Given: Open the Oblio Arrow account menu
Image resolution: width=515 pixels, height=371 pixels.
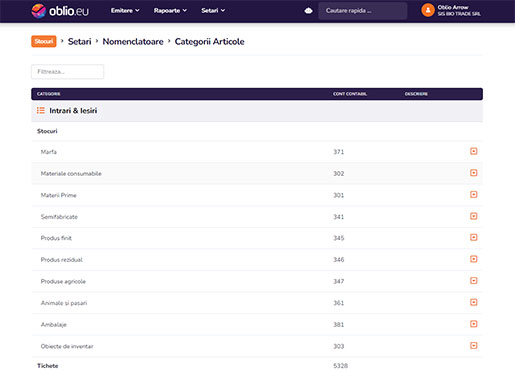Looking at the screenshot, I should pyautogui.click(x=452, y=11).
